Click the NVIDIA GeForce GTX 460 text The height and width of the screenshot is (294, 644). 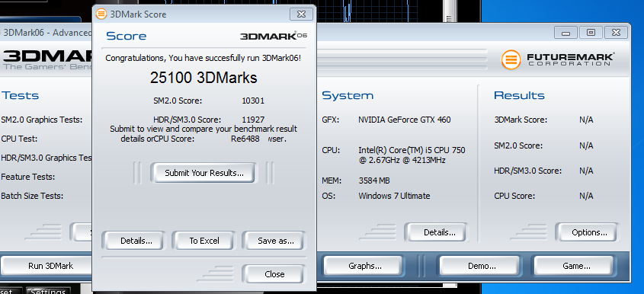405,120
